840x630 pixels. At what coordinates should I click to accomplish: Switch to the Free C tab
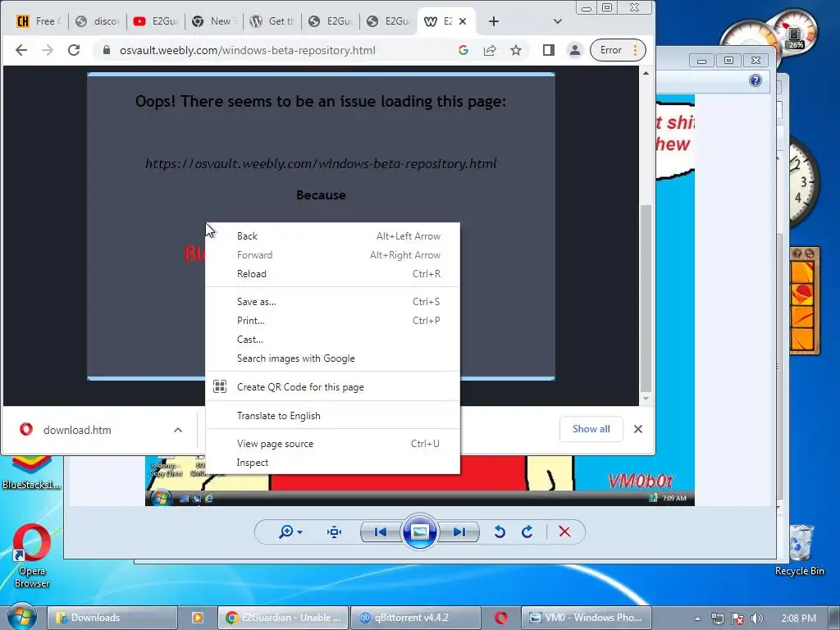click(39, 21)
